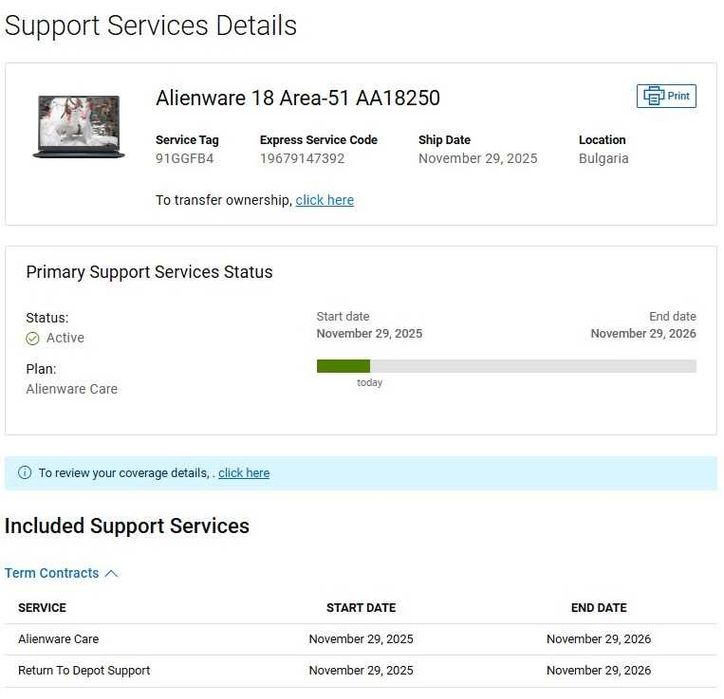724x699 pixels.
Task: Click the Alienware laptop product thumbnail
Action: [79, 126]
